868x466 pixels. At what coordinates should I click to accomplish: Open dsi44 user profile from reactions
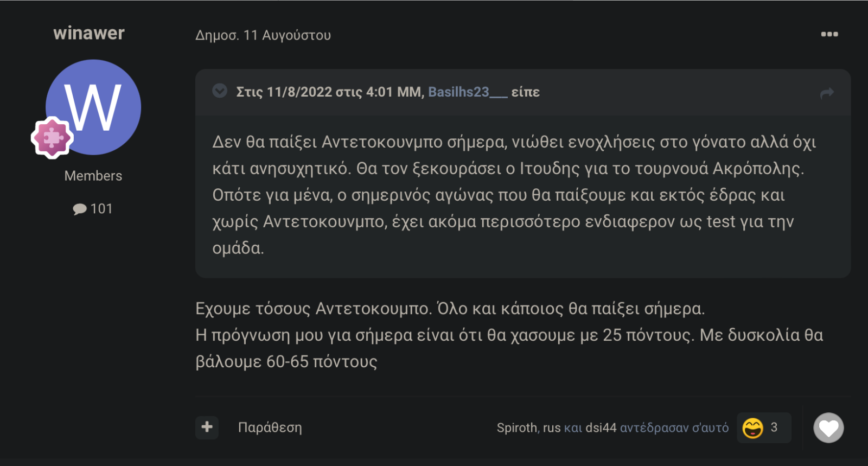[x=601, y=428]
